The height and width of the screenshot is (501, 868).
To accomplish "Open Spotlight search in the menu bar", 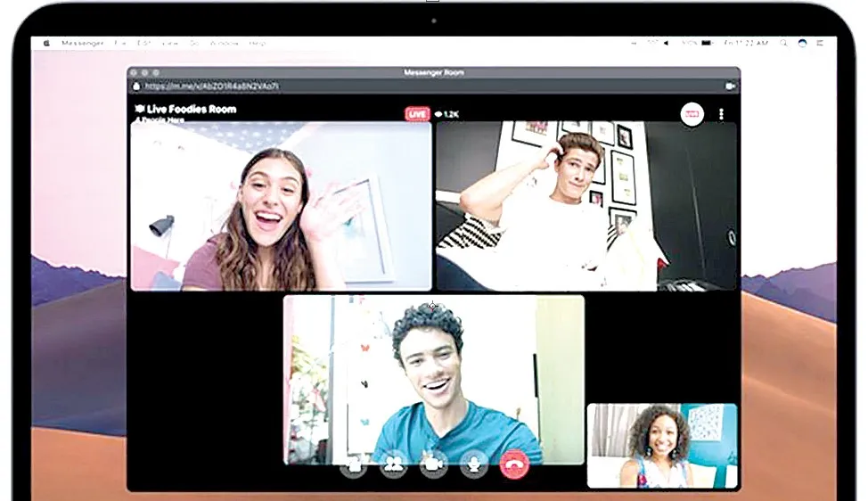I will 783,43.
